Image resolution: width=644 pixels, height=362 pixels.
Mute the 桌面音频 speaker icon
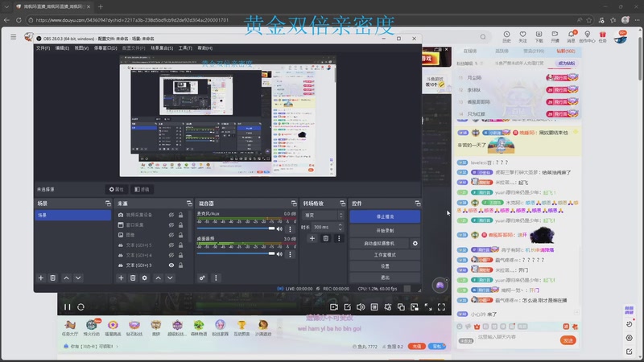click(279, 254)
